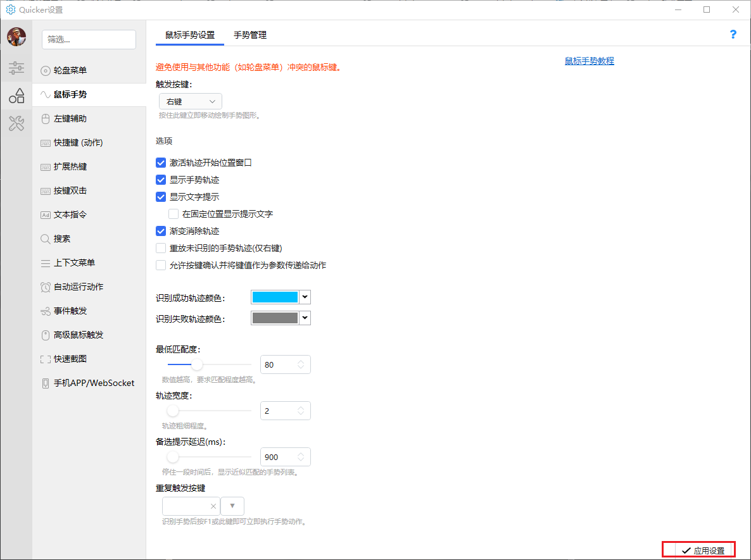The width and height of the screenshot is (751, 560).
Task: Open the wrench tools sidebar icon
Action: coord(16,123)
